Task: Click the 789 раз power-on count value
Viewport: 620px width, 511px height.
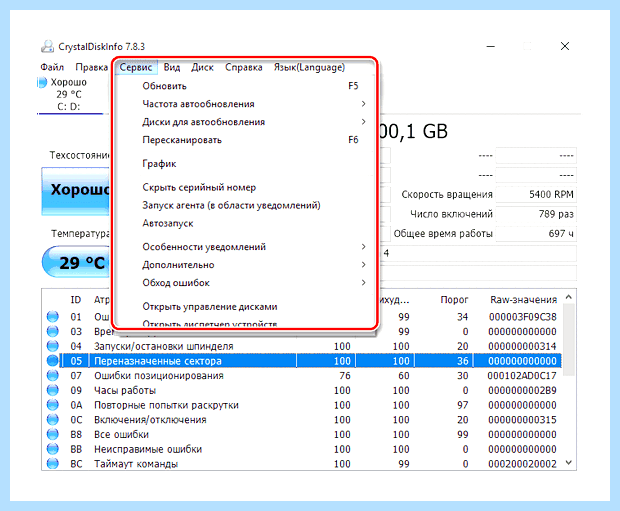Action: pyautogui.click(x=536, y=214)
